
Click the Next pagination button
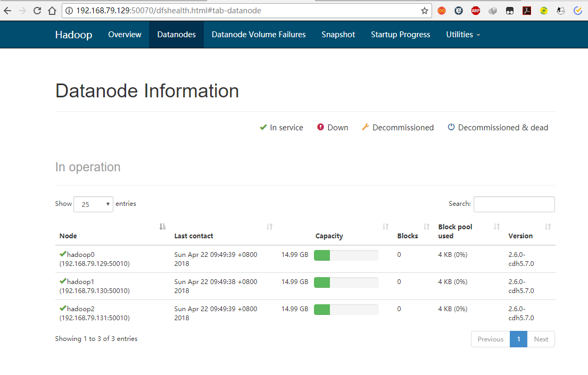tap(541, 339)
